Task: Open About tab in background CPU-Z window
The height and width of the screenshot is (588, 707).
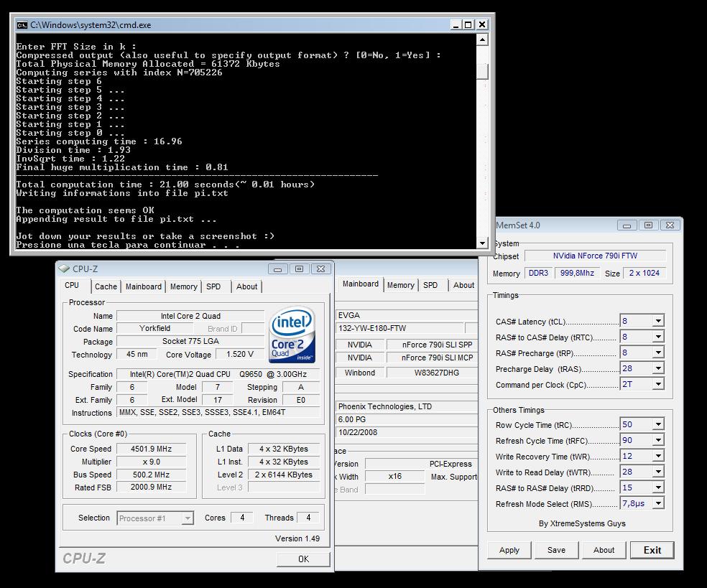Action: coord(463,285)
